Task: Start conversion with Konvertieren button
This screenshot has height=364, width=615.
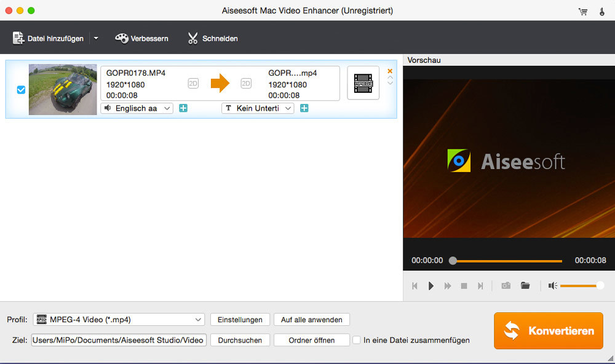Action: coord(549,331)
